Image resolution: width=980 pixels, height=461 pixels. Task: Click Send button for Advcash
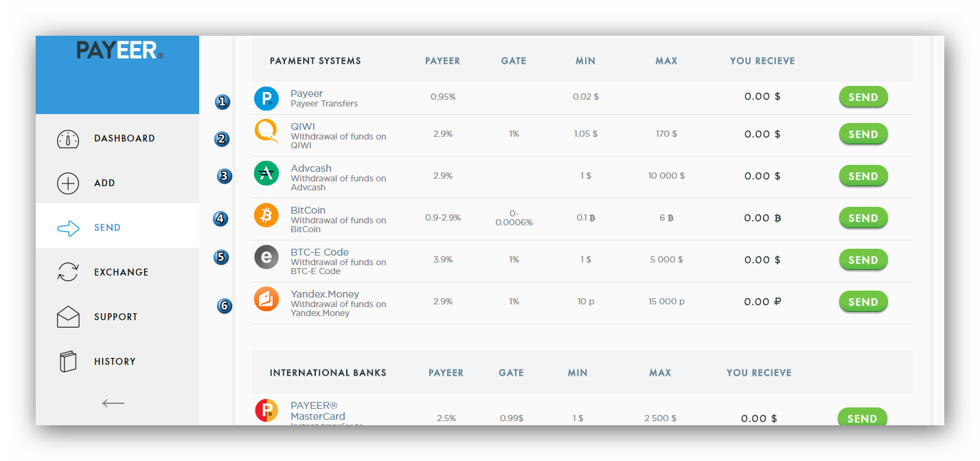pos(863,176)
